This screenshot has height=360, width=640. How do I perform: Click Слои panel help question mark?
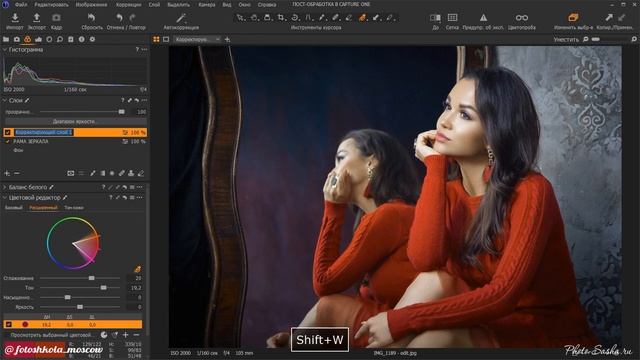click(x=122, y=100)
